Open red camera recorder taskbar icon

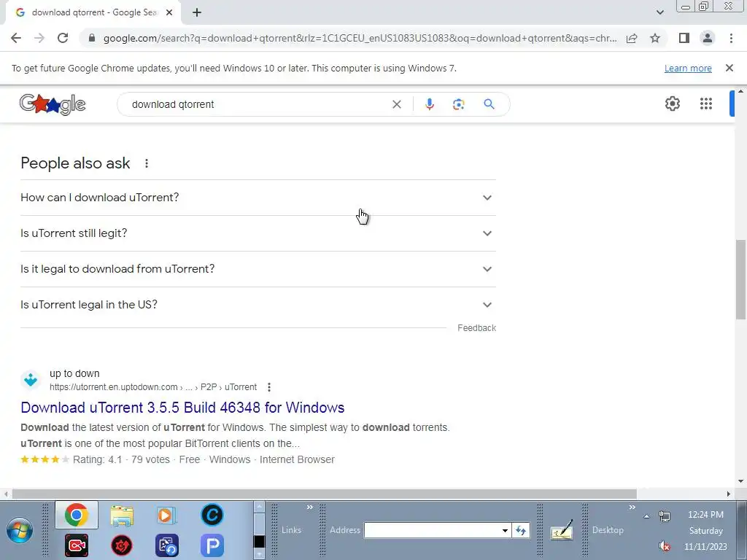point(76,545)
